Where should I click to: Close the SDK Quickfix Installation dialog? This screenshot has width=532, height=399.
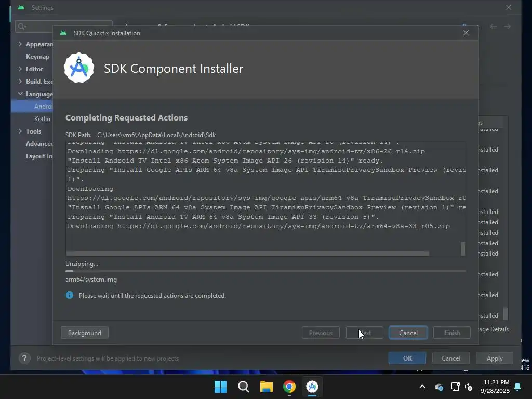(466, 33)
